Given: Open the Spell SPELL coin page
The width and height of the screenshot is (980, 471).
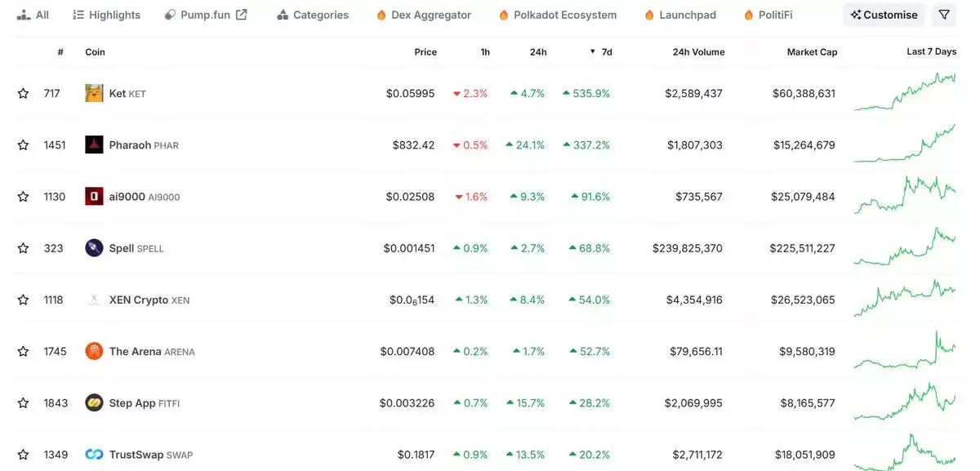Looking at the screenshot, I should 136,248.
